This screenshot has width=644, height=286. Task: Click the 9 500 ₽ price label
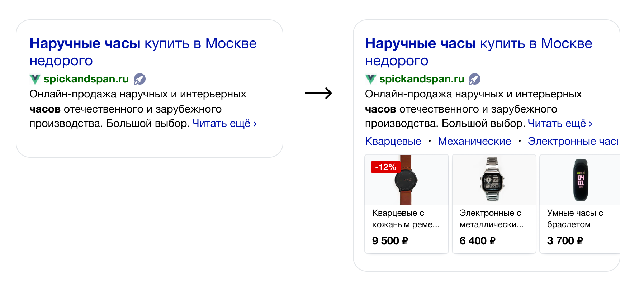click(390, 241)
